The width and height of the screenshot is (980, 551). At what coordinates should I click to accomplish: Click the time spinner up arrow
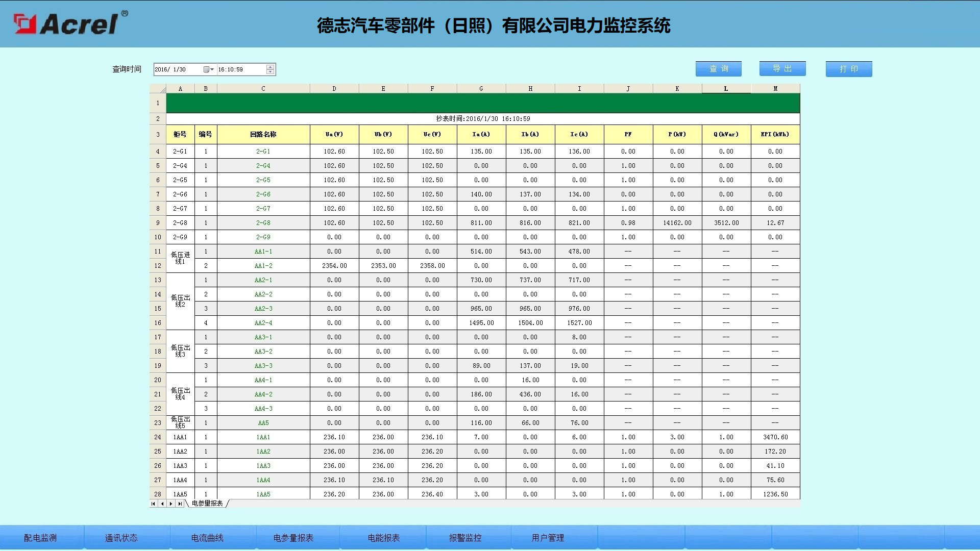point(270,67)
